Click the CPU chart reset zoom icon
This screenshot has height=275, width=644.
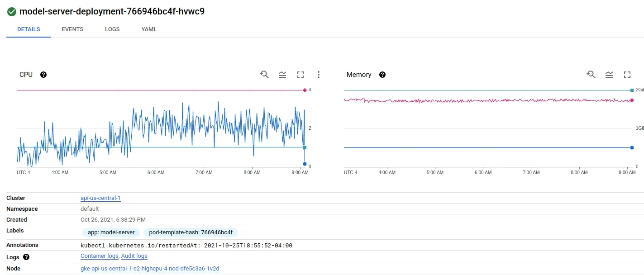pyautogui.click(x=264, y=75)
